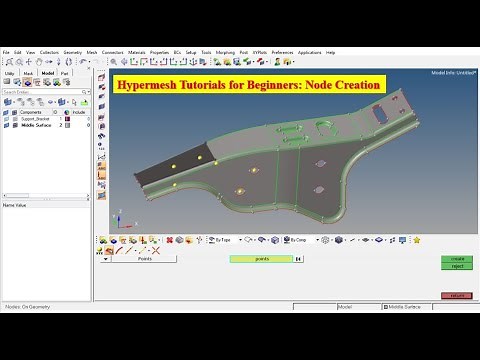Toggle mesh display of Support_Bracket row

point(15,119)
